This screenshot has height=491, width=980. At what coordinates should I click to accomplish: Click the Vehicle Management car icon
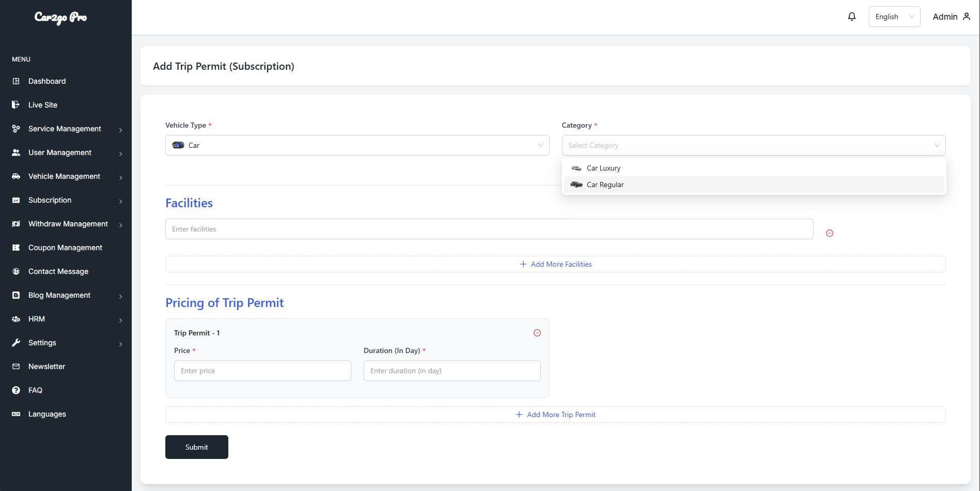16,176
